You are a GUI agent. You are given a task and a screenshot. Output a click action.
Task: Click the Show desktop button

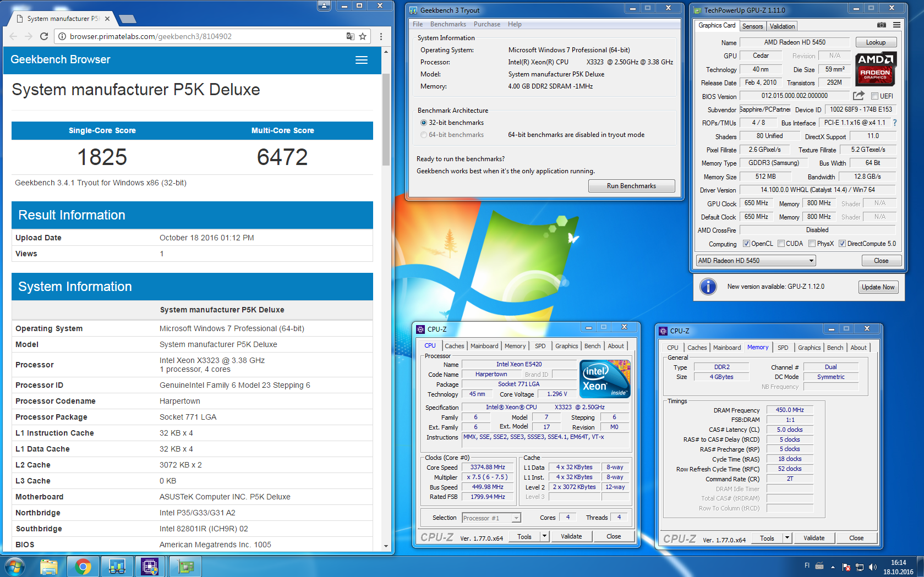point(920,567)
